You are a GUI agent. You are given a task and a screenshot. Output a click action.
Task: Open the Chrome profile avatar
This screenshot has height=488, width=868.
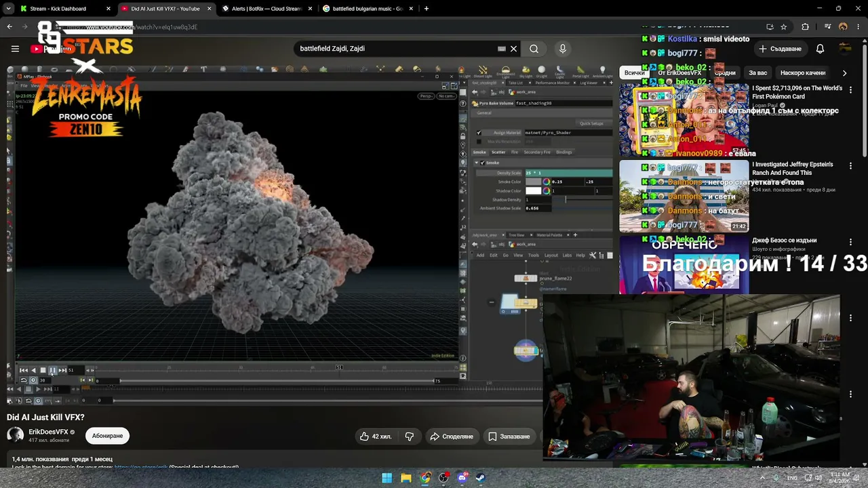843,27
